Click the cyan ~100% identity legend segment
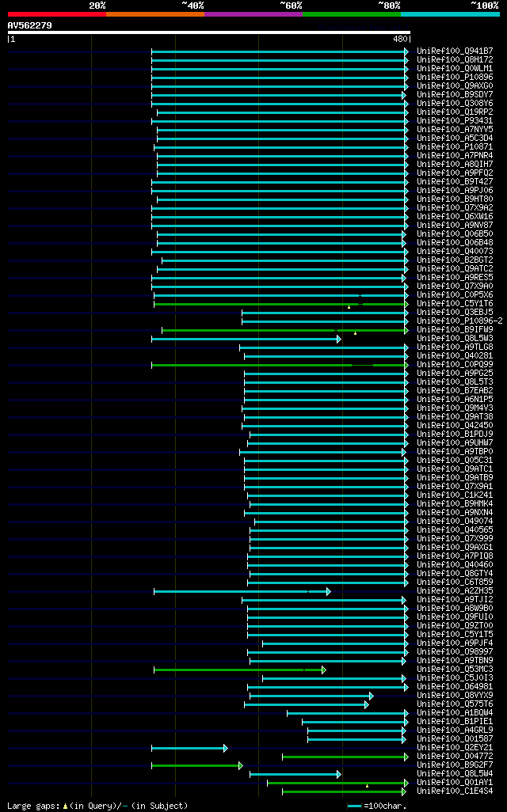 (451, 14)
